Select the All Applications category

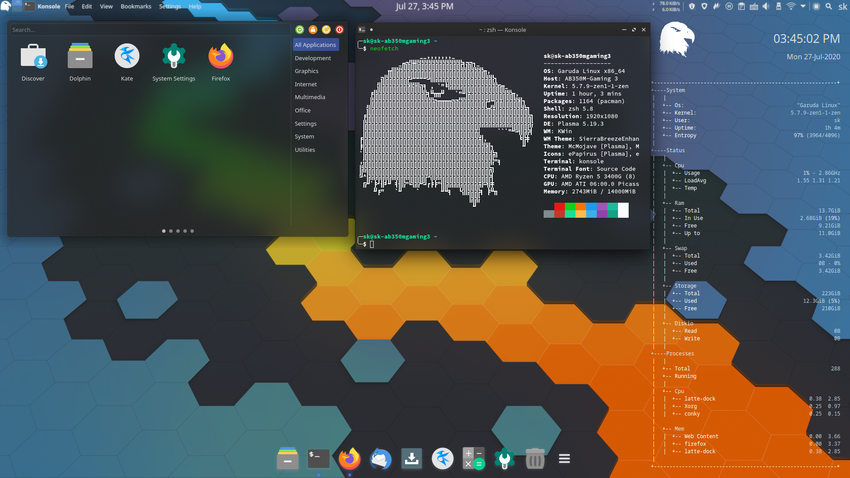[x=315, y=45]
